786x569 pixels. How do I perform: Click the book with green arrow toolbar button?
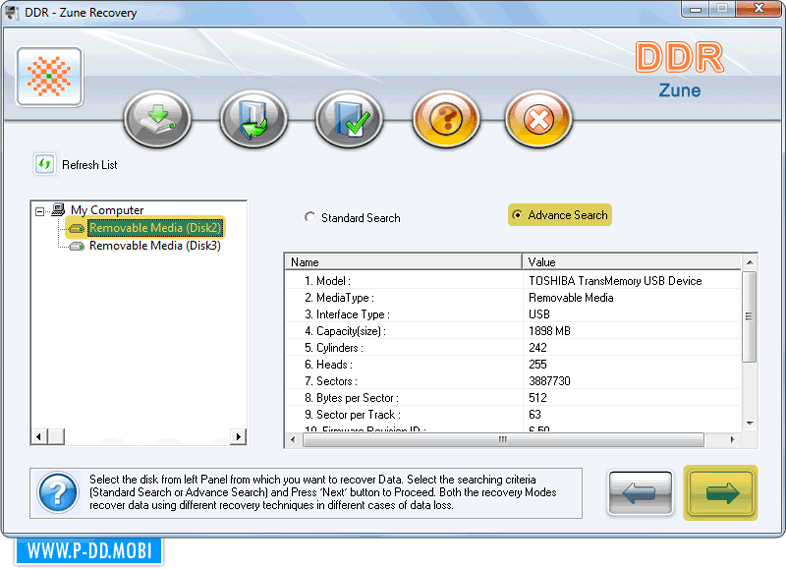coord(253,119)
